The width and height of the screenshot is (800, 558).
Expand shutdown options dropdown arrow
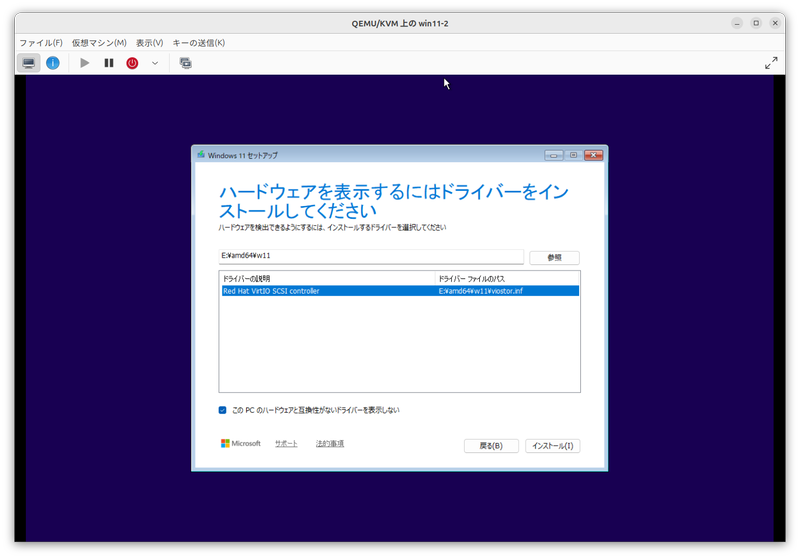tap(155, 63)
